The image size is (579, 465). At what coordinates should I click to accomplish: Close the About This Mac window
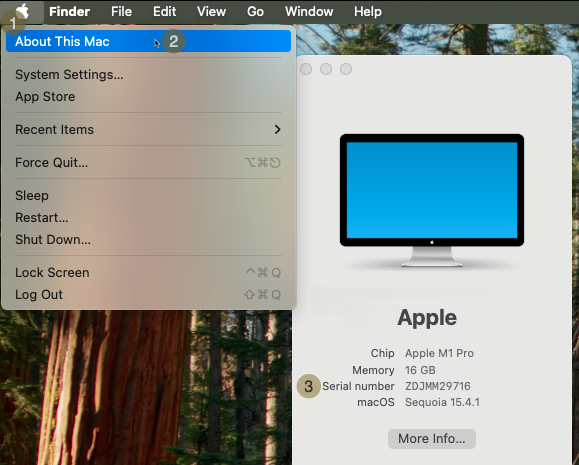tap(306, 69)
